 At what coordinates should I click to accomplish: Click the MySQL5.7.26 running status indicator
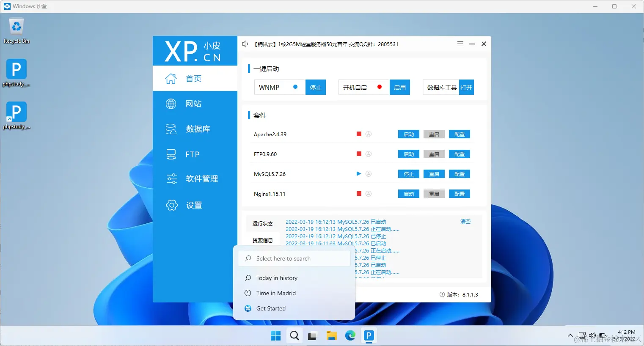[x=358, y=173]
